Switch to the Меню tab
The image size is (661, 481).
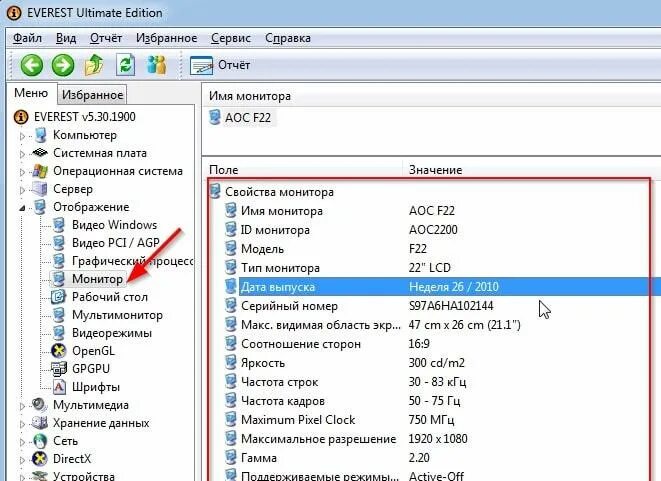(x=31, y=93)
